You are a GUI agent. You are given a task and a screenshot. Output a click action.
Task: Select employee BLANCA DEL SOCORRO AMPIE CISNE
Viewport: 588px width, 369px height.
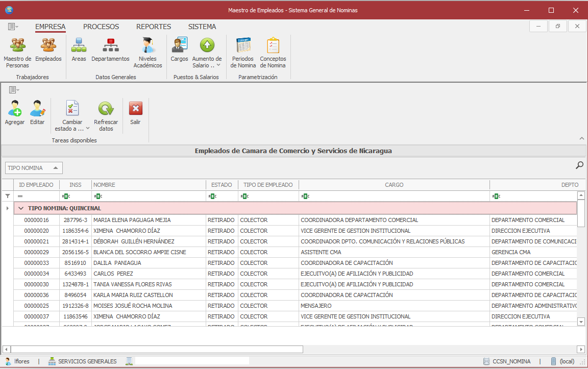pos(295,252)
